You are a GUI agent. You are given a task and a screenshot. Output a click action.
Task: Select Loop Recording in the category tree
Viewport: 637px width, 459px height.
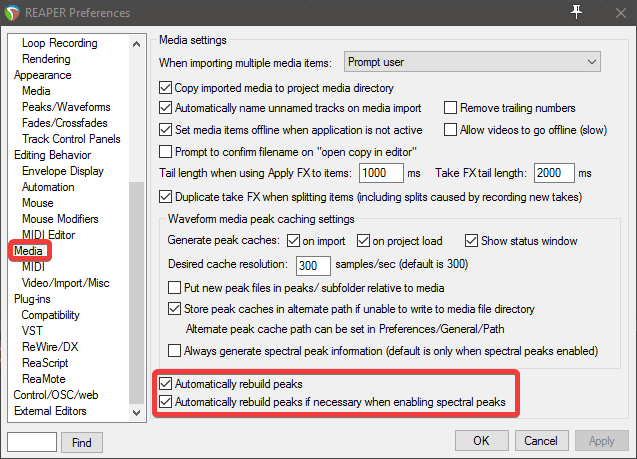(x=60, y=43)
